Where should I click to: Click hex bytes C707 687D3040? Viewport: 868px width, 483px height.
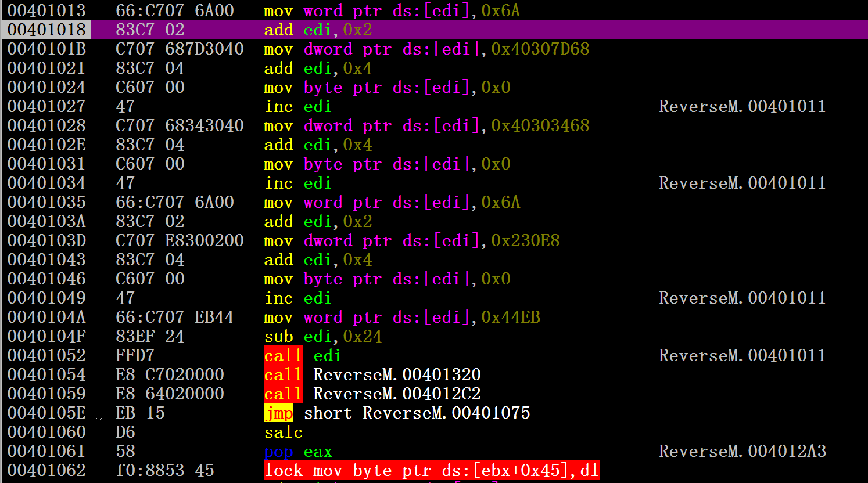coord(180,49)
